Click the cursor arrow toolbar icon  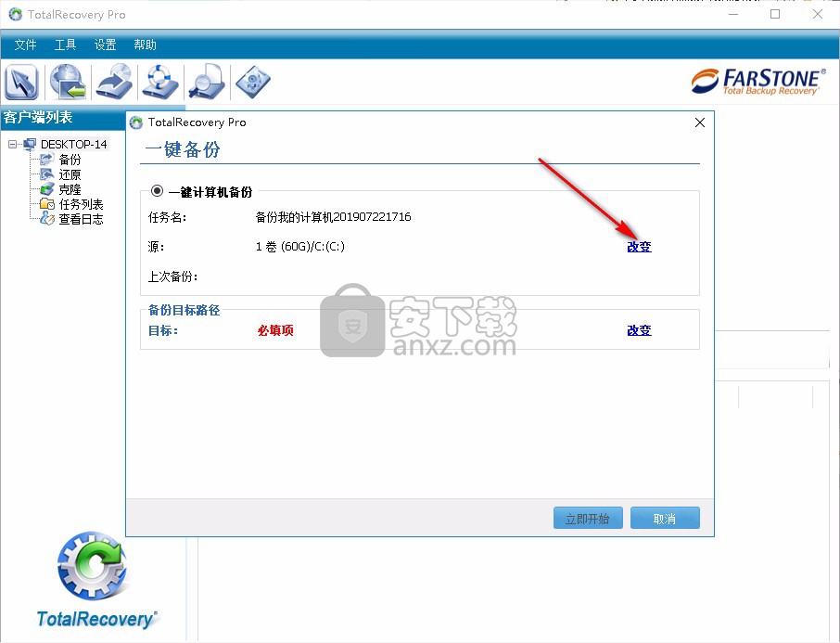21,82
